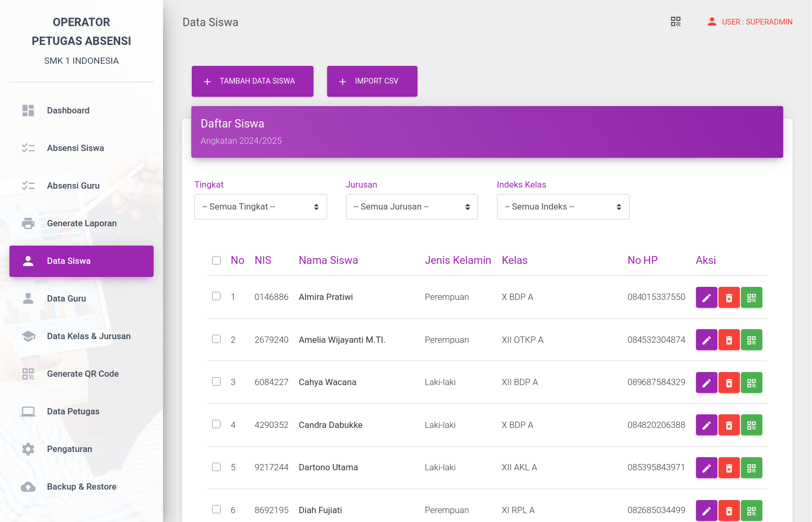Delete Candra Dabukke's record
The height and width of the screenshot is (522, 812).
tap(729, 425)
